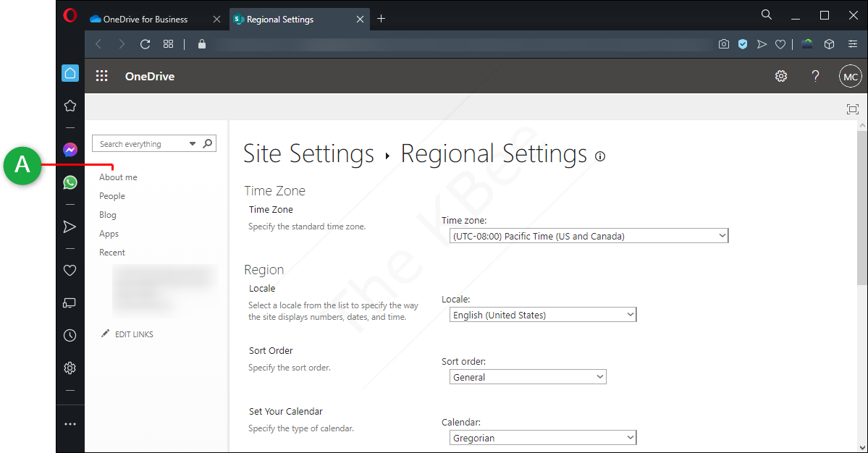Screen dimensions: 868x453
Task: Open the Locale dropdown
Action: 543,315
